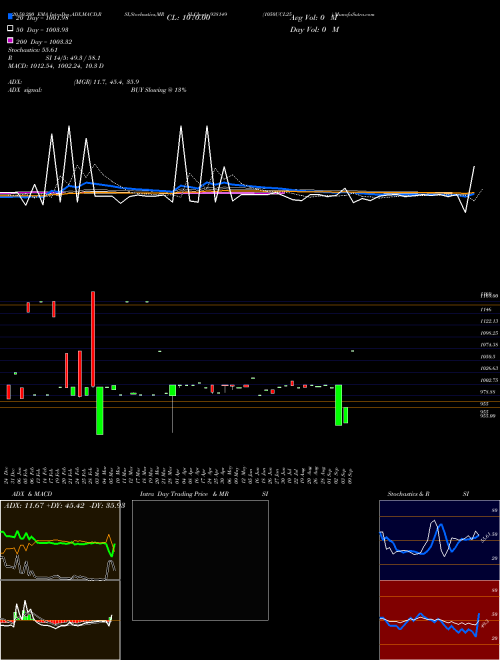The width and height of the screenshot is (500, 660).
Task: Click the 933.09 price axis label
Action: pos(488,415)
